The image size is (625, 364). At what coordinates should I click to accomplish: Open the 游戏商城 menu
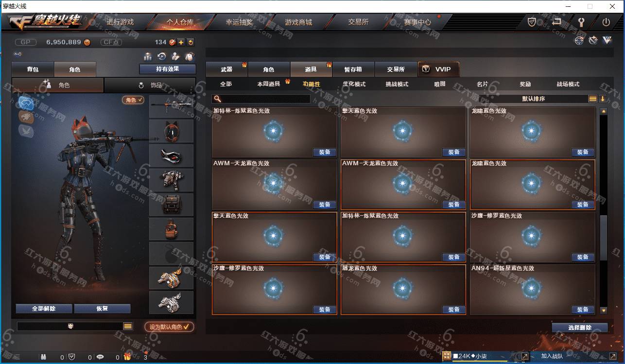tap(298, 22)
